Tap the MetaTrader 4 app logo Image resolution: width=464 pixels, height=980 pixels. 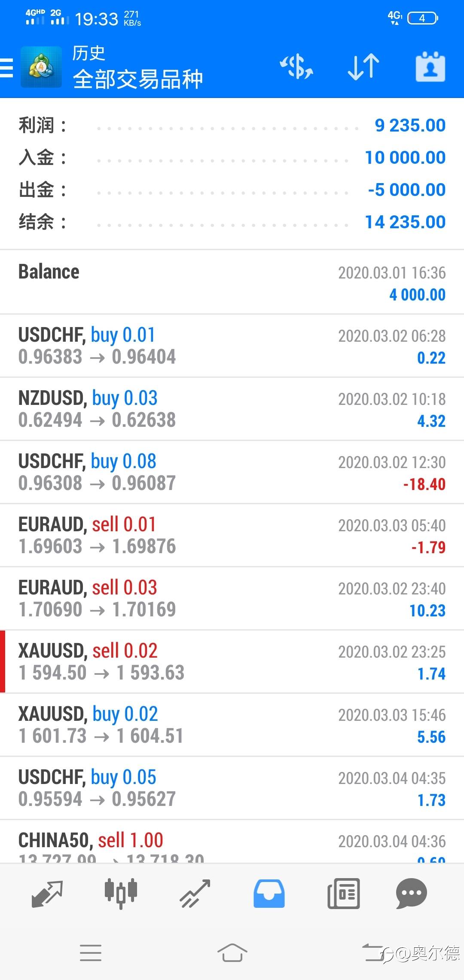pyautogui.click(x=41, y=67)
